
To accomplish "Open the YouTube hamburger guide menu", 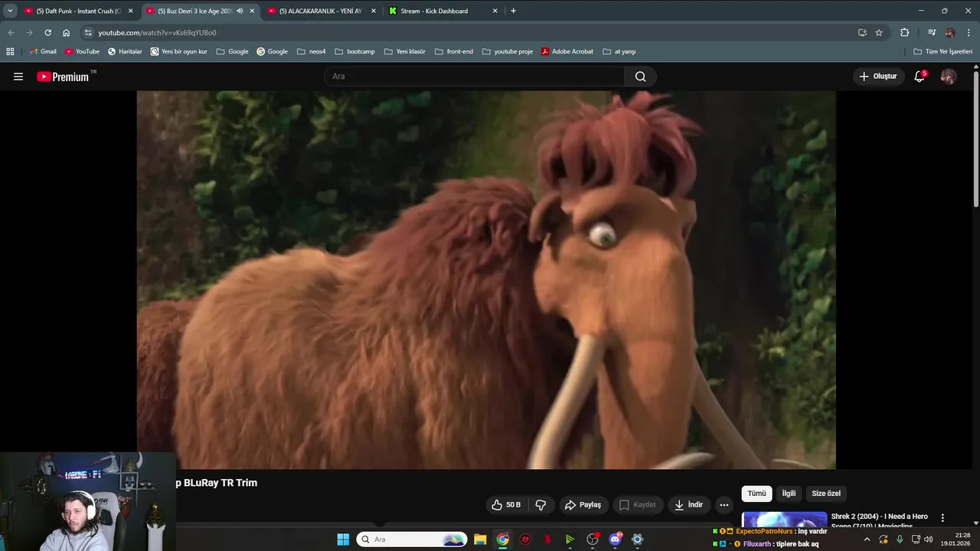I will click(x=18, y=77).
